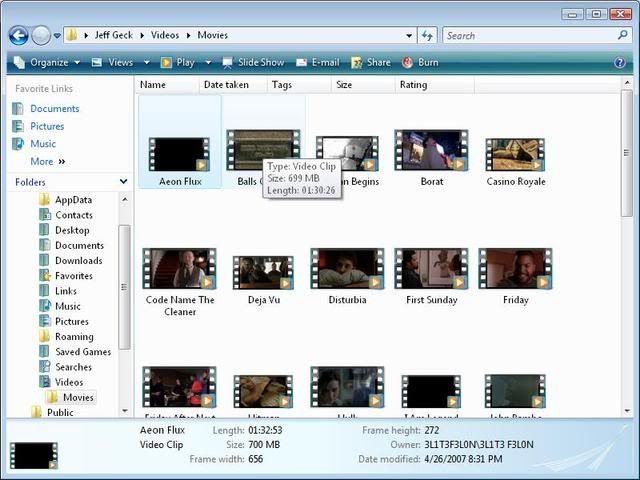
Task: Open Documents in Favorite Links
Action: (x=54, y=109)
